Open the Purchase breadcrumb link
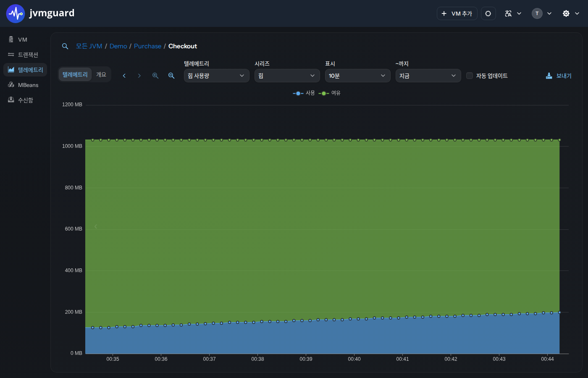This screenshot has width=588, height=378. [x=147, y=46]
